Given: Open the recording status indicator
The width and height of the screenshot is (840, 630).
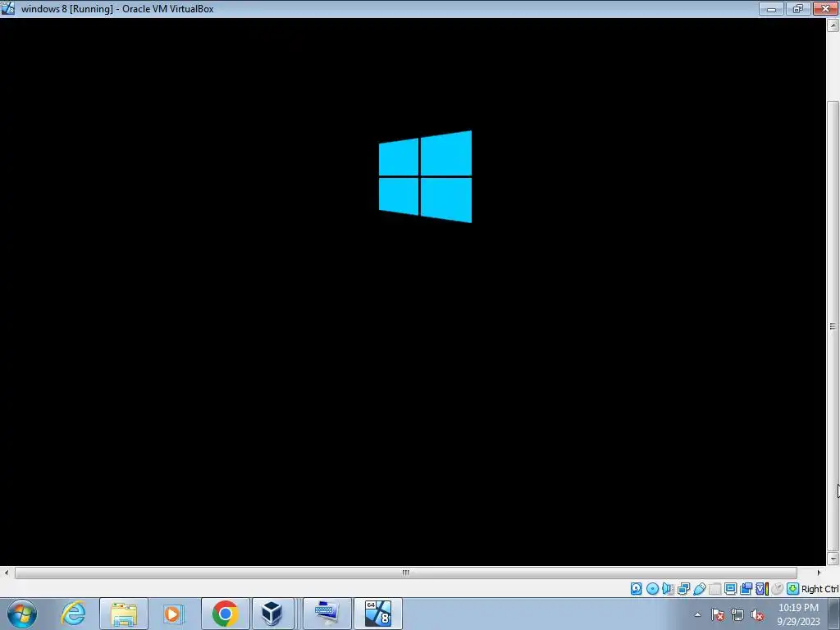Looking at the screenshot, I should coord(746,589).
